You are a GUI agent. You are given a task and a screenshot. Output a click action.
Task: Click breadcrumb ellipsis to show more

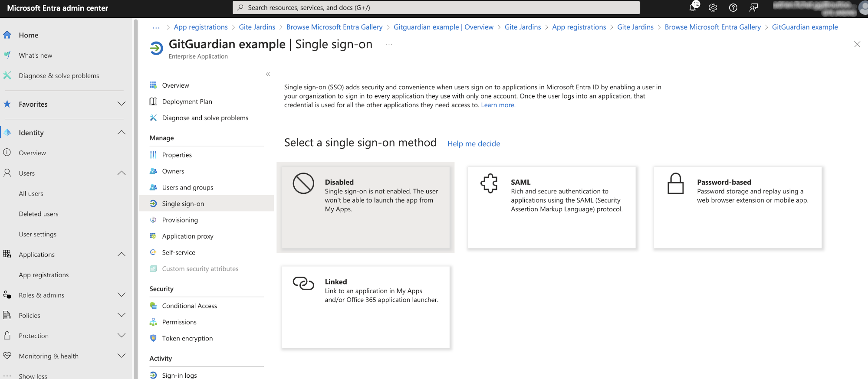156,27
